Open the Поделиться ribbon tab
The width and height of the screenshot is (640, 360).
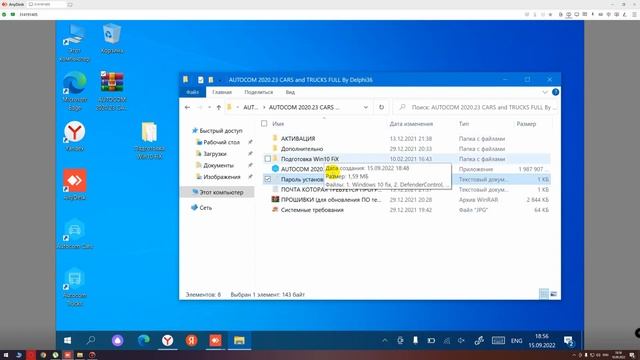(x=258, y=92)
